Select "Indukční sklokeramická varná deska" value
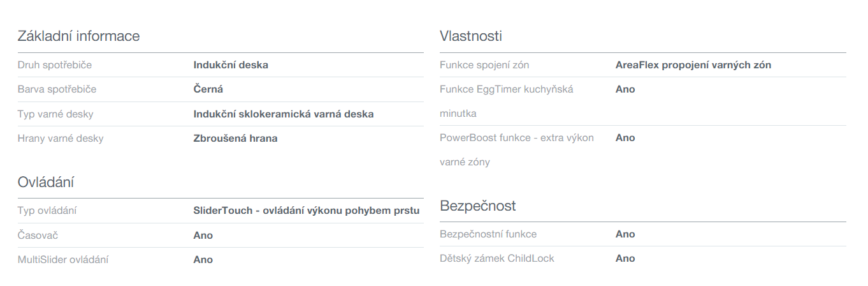This screenshot has height=286, width=868. pos(284,114)
